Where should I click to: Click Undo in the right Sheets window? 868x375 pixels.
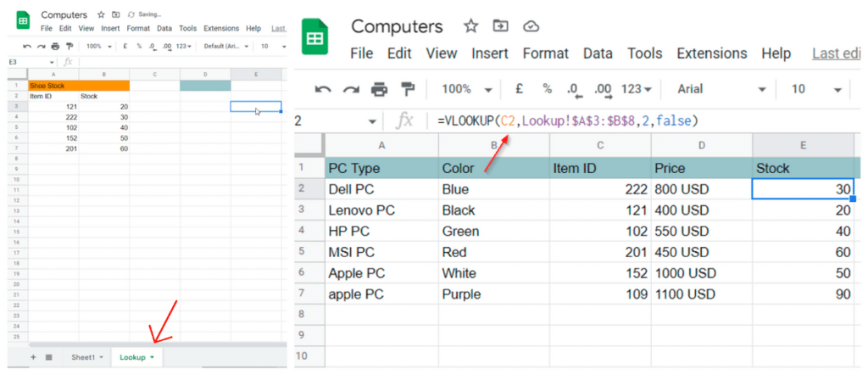322,89
